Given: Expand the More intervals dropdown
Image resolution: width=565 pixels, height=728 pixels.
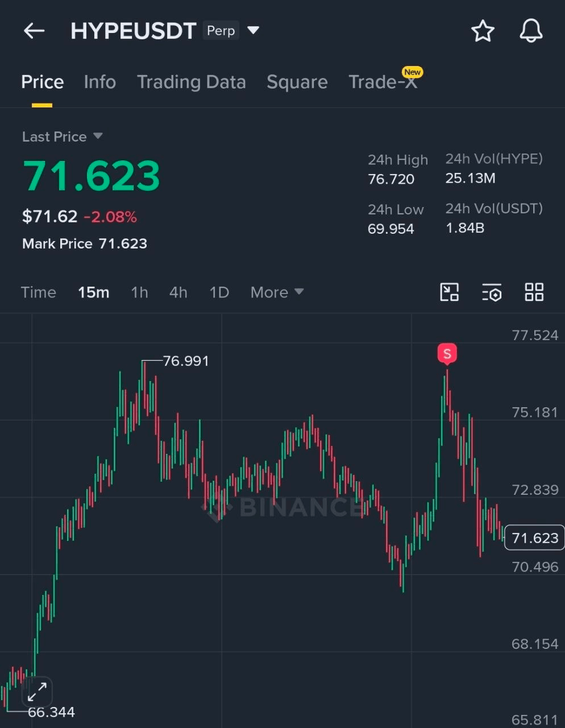Looking at the screenshot, I should (277, 292).
